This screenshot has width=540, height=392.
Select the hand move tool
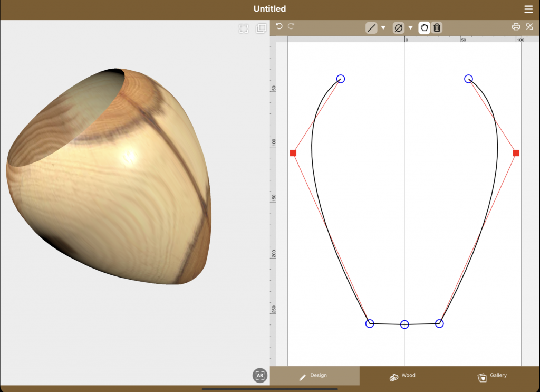[x=425, y=27]
